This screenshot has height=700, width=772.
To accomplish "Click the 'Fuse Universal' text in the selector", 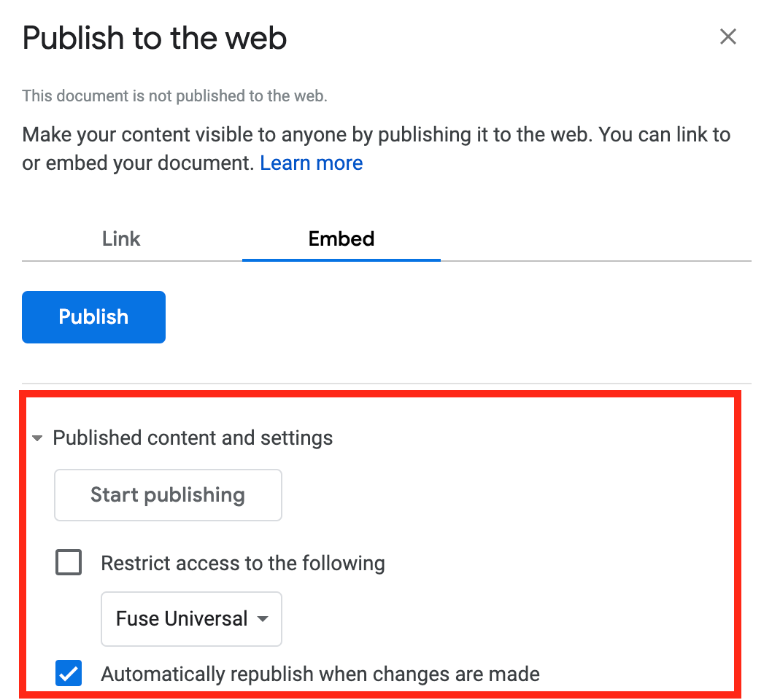I will pos(182,619).
